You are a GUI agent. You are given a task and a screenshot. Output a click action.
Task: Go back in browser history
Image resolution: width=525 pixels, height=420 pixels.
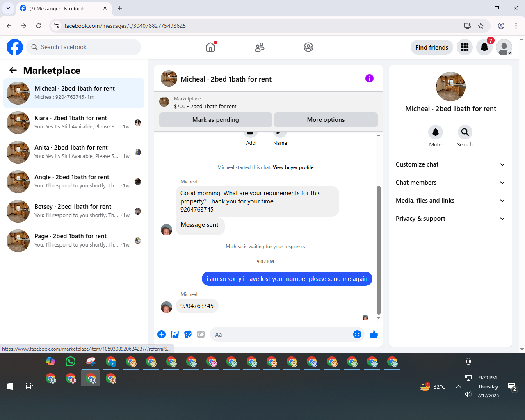(9, 26)
